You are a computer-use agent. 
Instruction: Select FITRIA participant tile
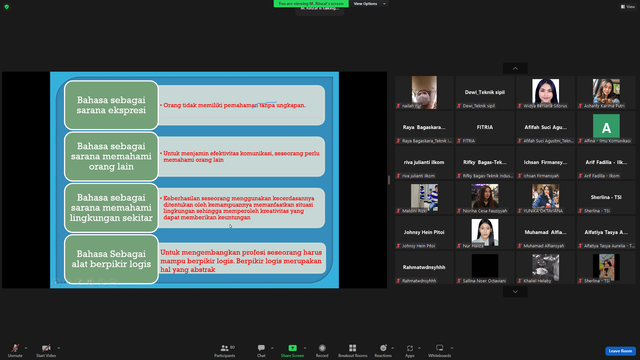484,127
